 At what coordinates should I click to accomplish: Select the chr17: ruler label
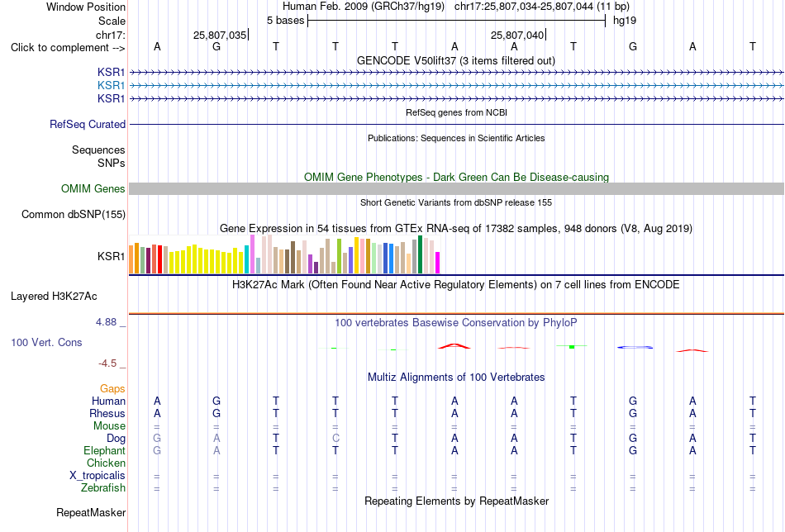pyautogui.click(x=110, y=35)
